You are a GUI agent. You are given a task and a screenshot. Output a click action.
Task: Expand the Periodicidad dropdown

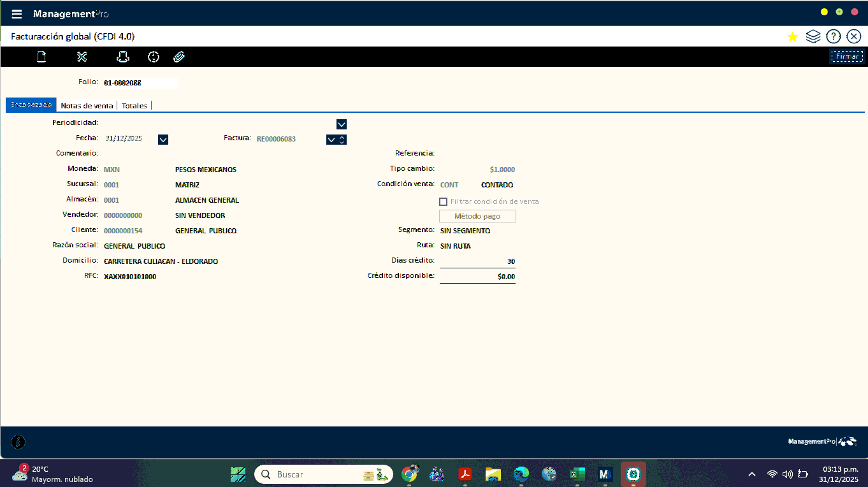[x=341, y=124]
